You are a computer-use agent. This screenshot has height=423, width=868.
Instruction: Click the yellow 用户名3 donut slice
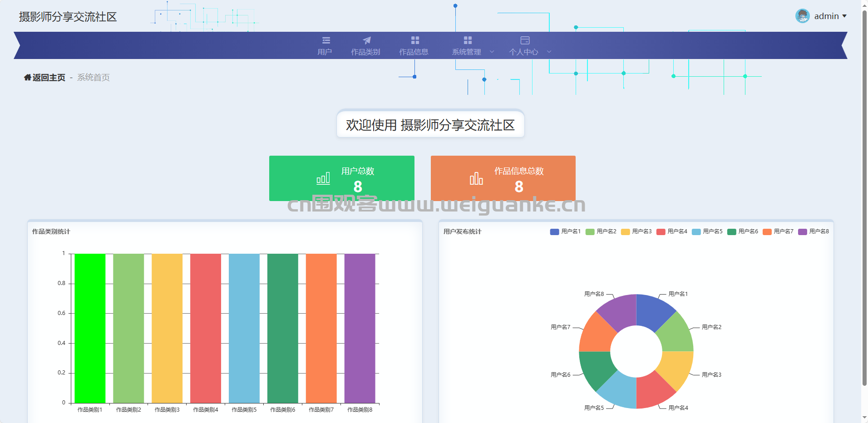click(676, 368)
